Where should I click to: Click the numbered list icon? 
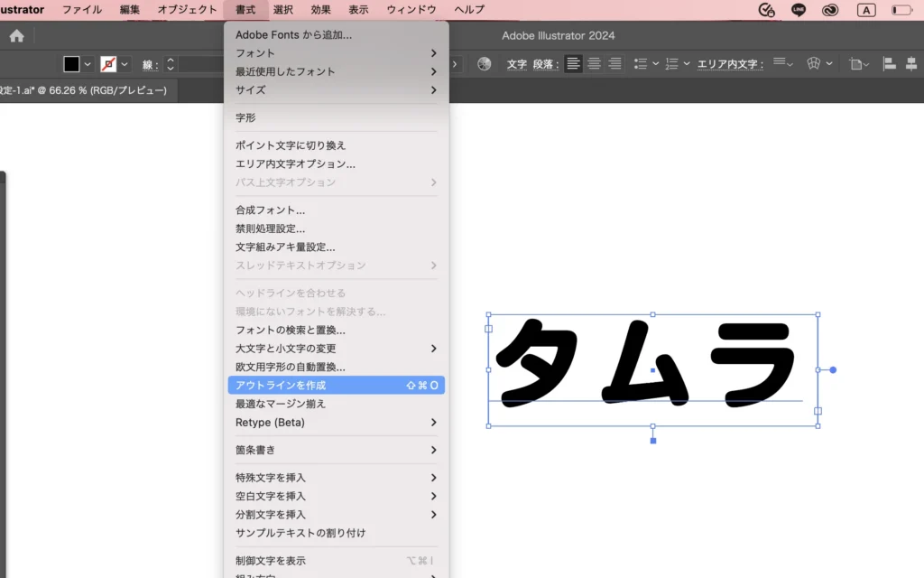(x=671, y=64)
